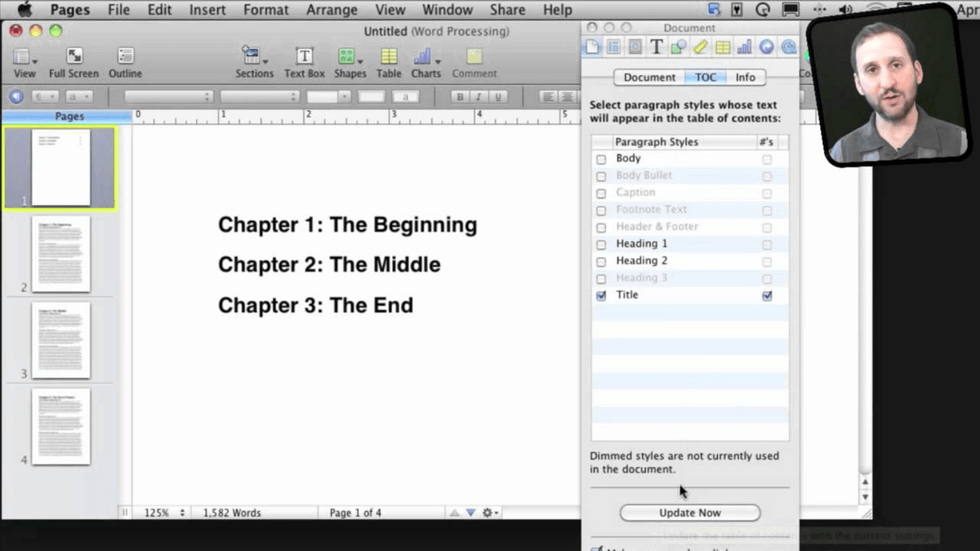The height and width of the screenshot is (551, 980).
Task: Toggle the styles drawer blue button
Action: click(16, 96)
